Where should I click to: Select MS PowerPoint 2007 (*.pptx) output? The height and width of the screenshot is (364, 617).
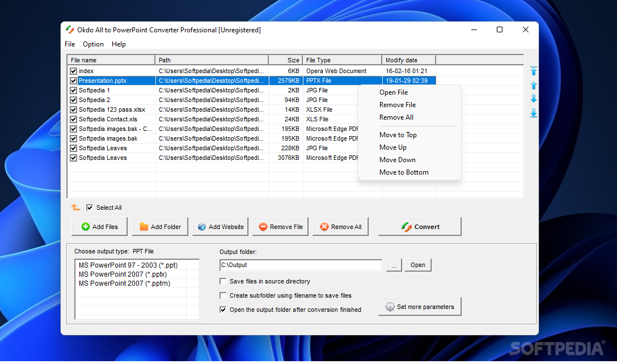(122, 274)
